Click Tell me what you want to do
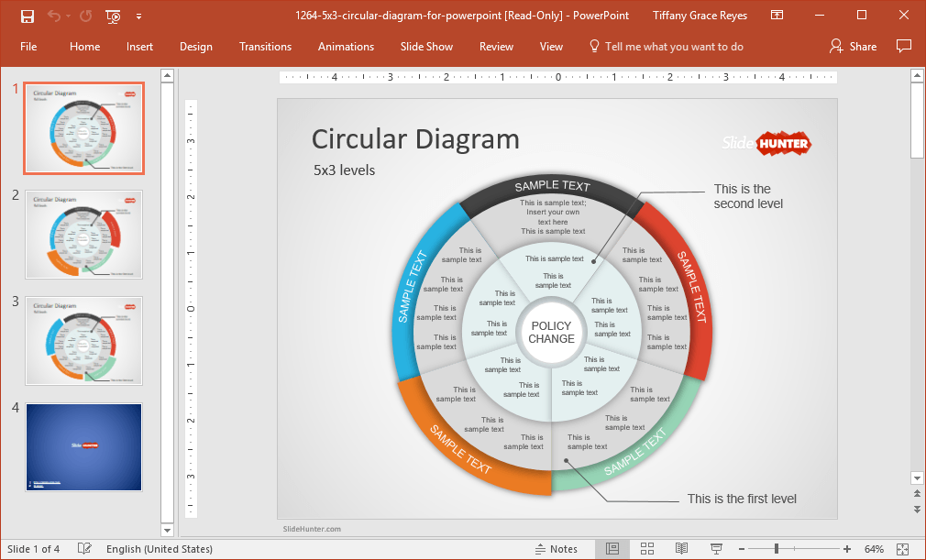Image resolution: width=926 pixels, height=560 pixels. pos(667,47)
